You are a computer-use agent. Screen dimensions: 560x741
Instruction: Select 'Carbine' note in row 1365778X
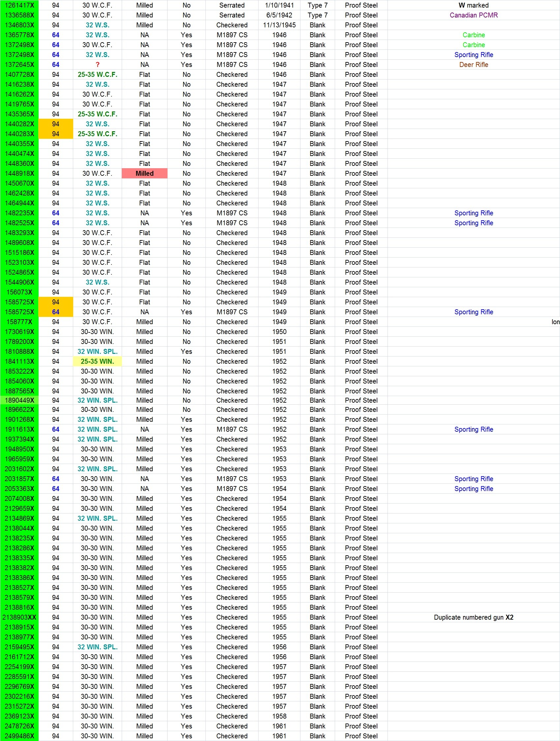tap(474, 35)
